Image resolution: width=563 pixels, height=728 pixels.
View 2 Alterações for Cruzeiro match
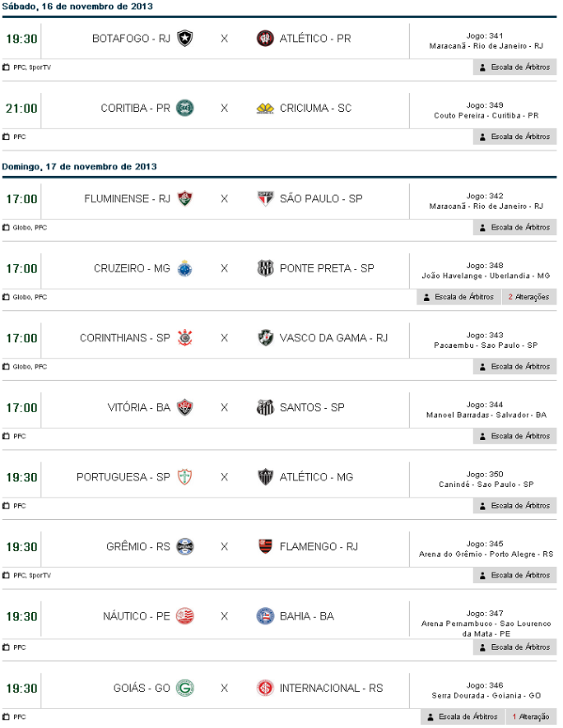point(528,297)
